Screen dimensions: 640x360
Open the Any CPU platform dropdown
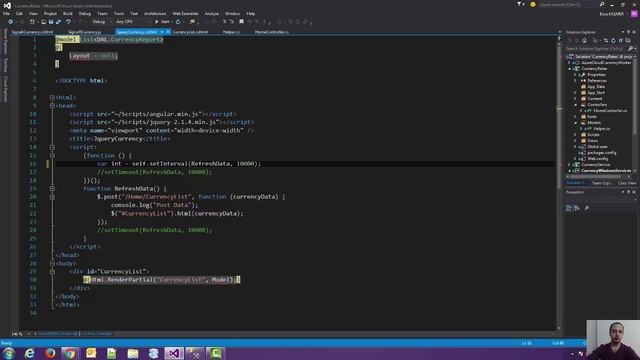[133, 22]
